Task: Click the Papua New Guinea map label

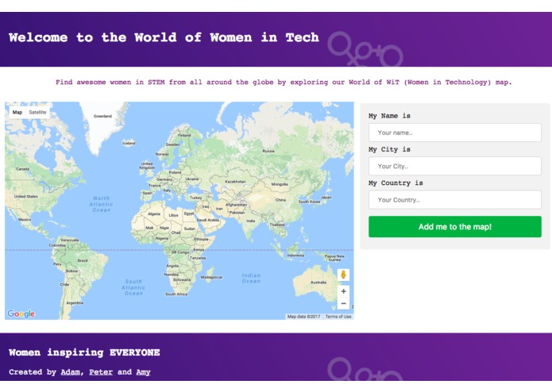Action: coord(334,258)
